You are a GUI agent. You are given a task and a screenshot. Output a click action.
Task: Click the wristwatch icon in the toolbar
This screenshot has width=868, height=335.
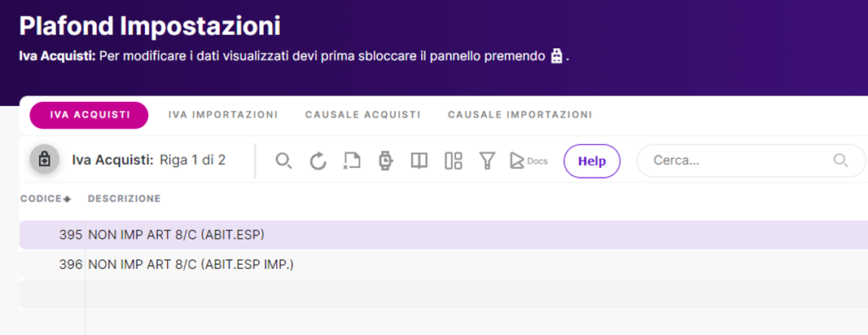click(385, 161)
